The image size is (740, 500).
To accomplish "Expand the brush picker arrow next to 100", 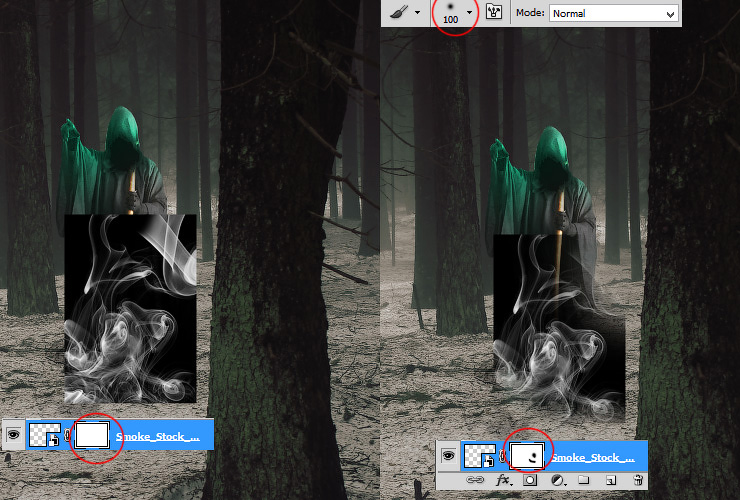I will [x=469, y=13].
